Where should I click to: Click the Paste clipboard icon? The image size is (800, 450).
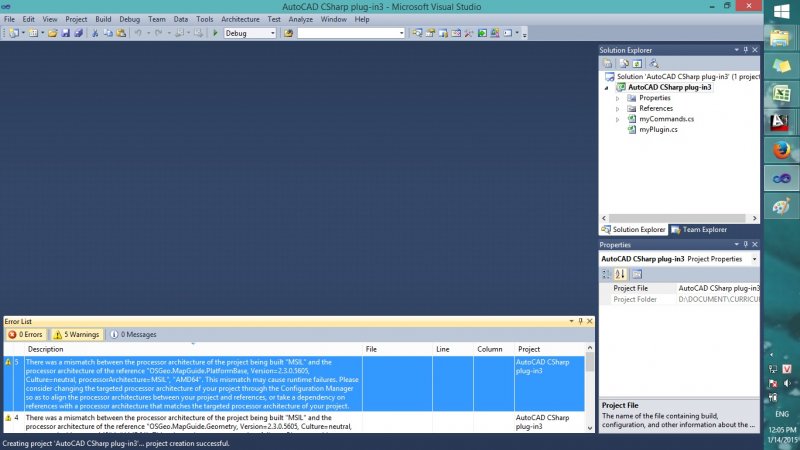point(121,33)
